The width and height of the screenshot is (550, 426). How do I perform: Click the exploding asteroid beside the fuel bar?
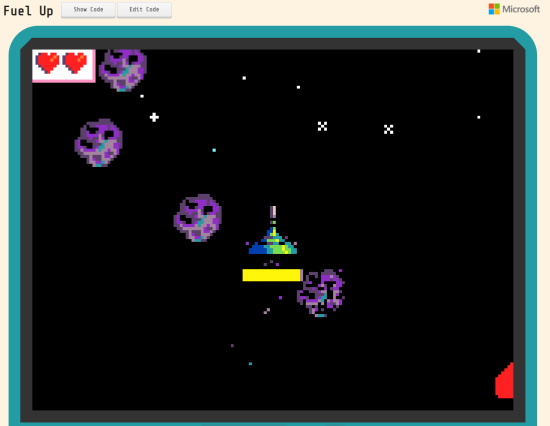click(x=321, y=293)
